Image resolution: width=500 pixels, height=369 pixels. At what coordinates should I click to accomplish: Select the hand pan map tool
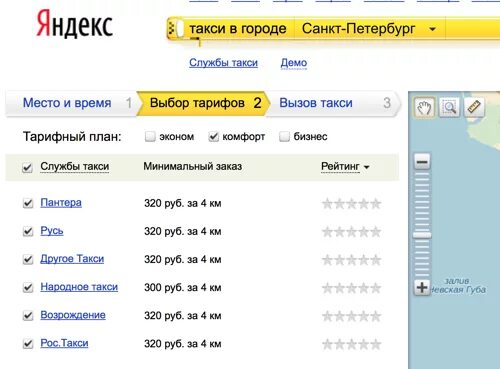click(424, 107)
